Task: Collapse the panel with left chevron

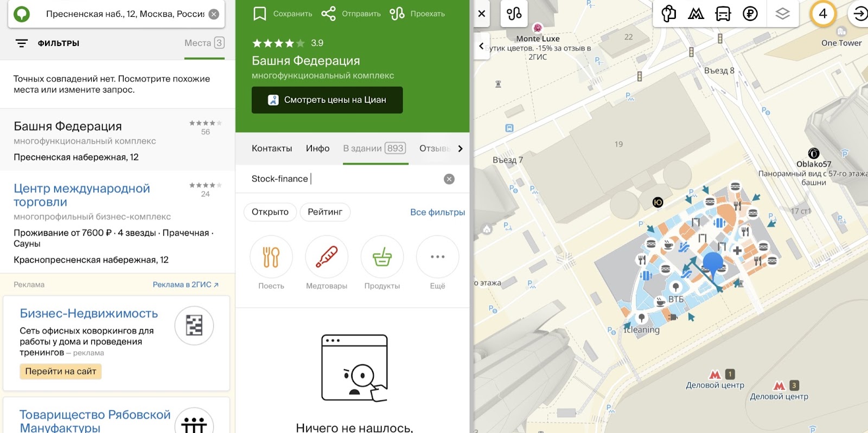Action: coord(481,46)
